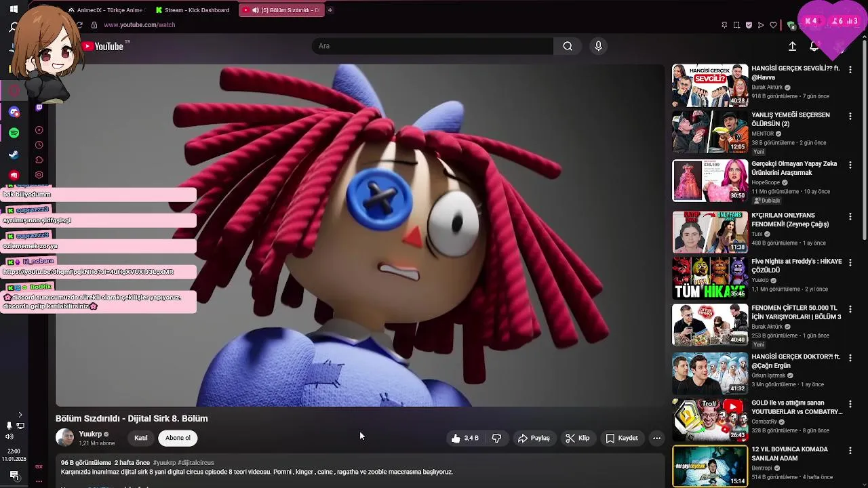Select the Bölüm Sızdırıldı YouTube tab
The image size is (868, 488).
pyautogui.click(x=281, y=10)
